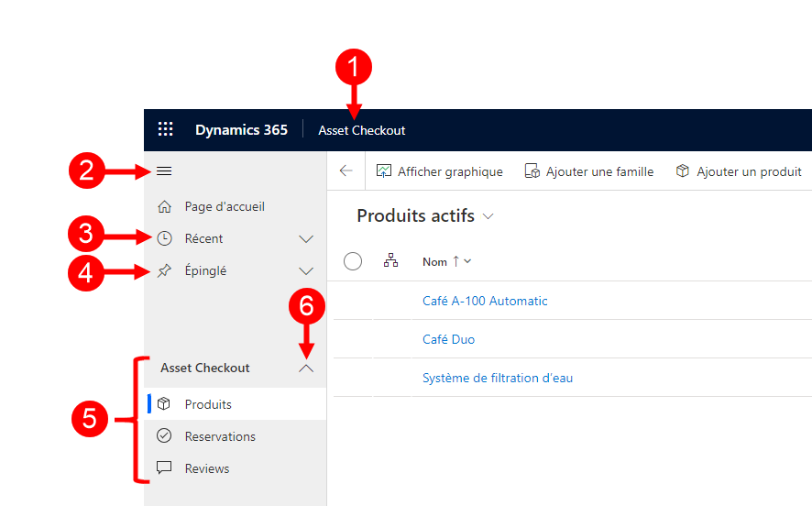
Task: Open the Système de filtration d'eau record
Action: pyautogui.click(x=498, y=378)
